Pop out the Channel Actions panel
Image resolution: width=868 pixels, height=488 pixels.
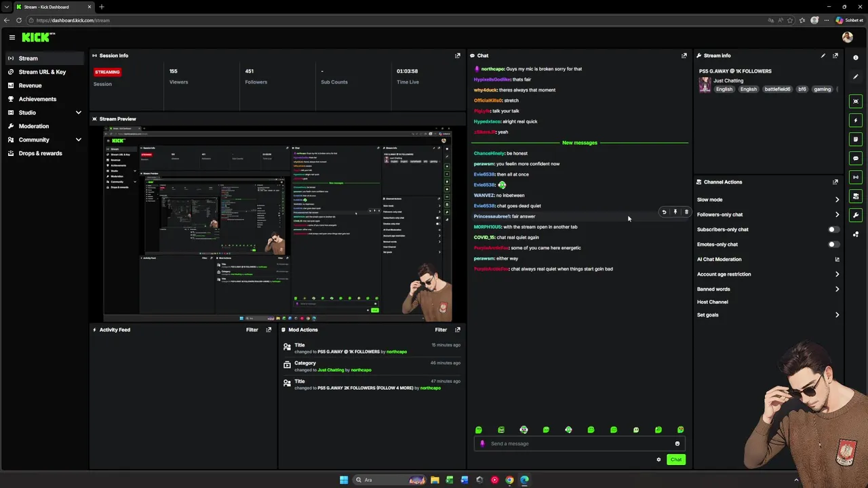[835, 182]
